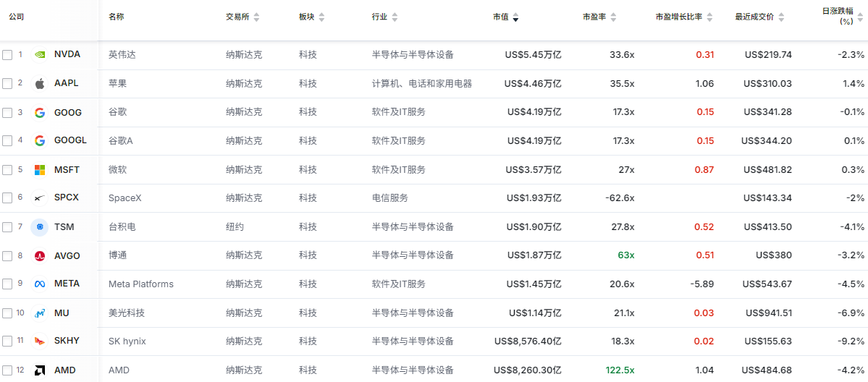Click the TSM company logo icon
Image resolution: width=868 pixels, height=382 pixels.
click(40, 227)
